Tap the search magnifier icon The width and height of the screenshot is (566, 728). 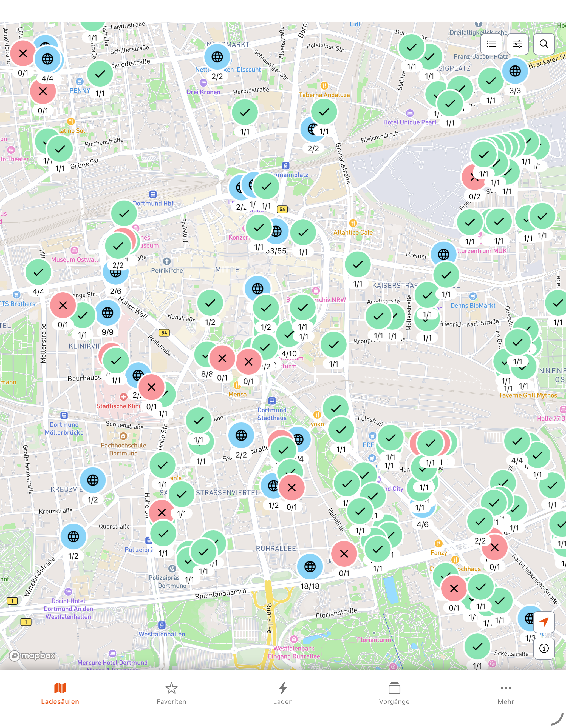click(x=544, y=44)
